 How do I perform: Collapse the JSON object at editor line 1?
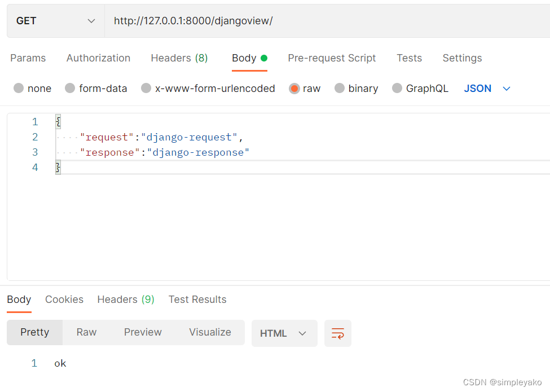click(58, 121)
